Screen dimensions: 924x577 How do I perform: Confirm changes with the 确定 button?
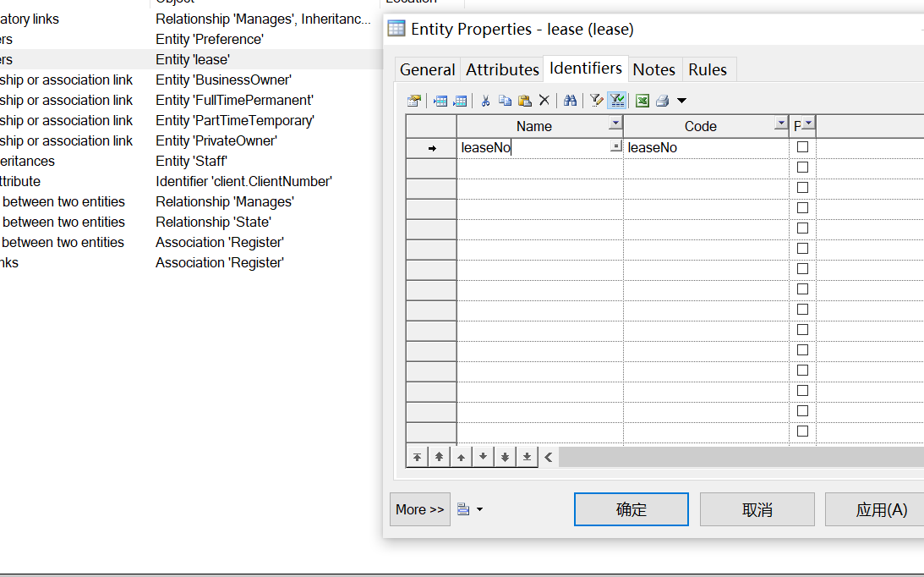click(631, 508)
